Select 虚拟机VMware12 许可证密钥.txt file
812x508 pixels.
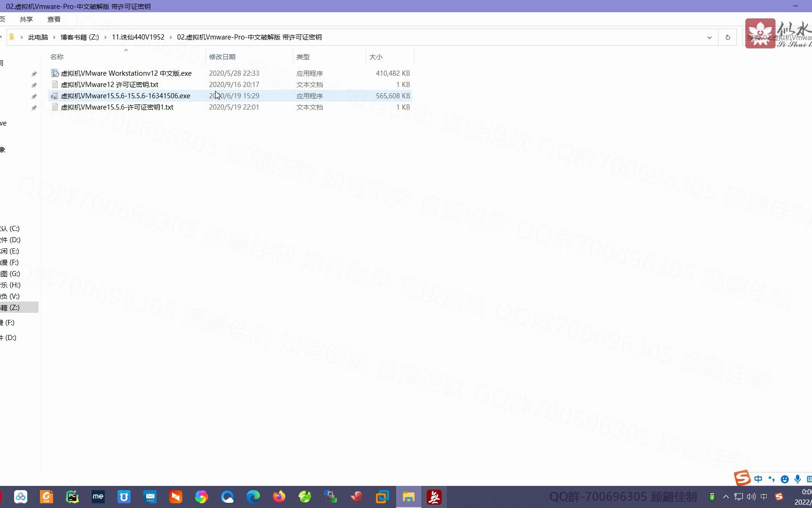pyautogui.click(x=109, y=85)
